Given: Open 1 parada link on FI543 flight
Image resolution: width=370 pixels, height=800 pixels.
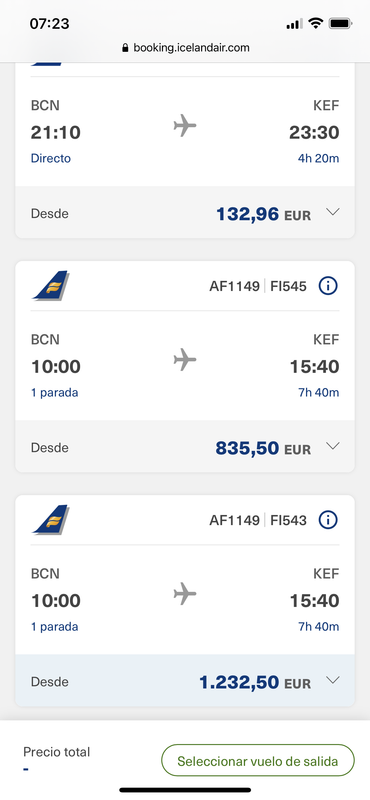Looking at the screenshot, I should pos(55,627).
